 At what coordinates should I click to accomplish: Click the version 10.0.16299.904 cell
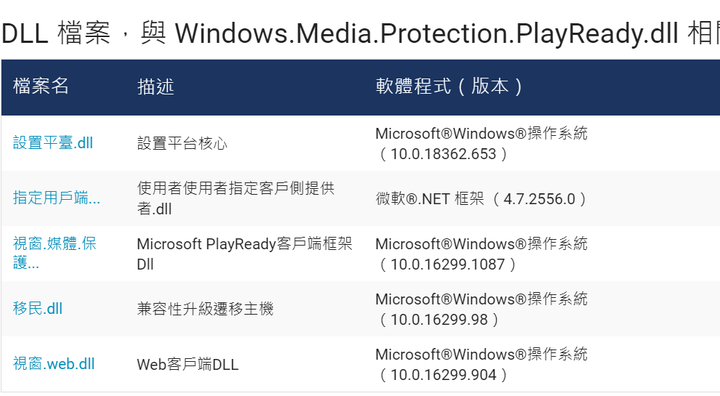coord(481,364)
